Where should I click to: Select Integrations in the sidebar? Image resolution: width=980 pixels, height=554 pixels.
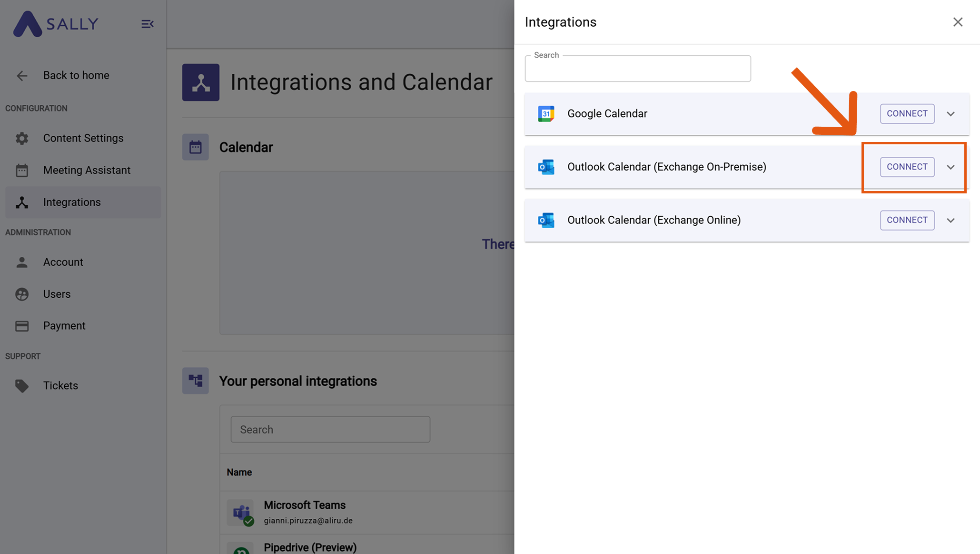83,202
